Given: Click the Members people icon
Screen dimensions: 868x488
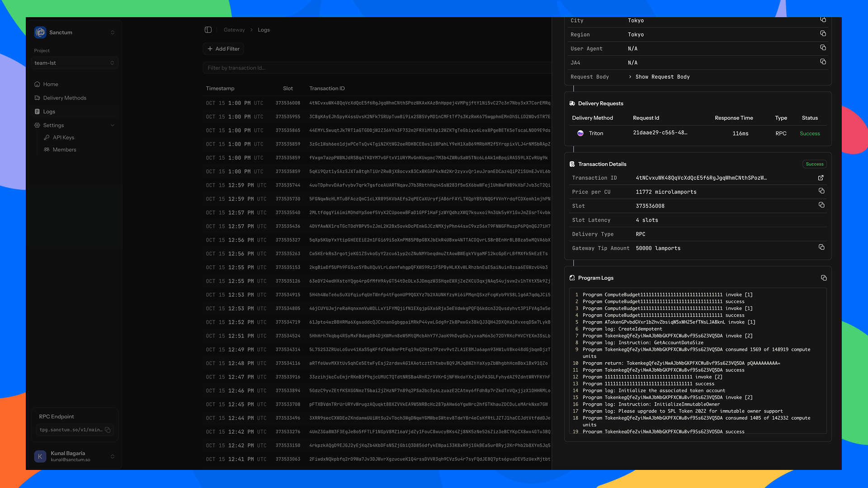Looking at the screenshot, I should [47, 150].
